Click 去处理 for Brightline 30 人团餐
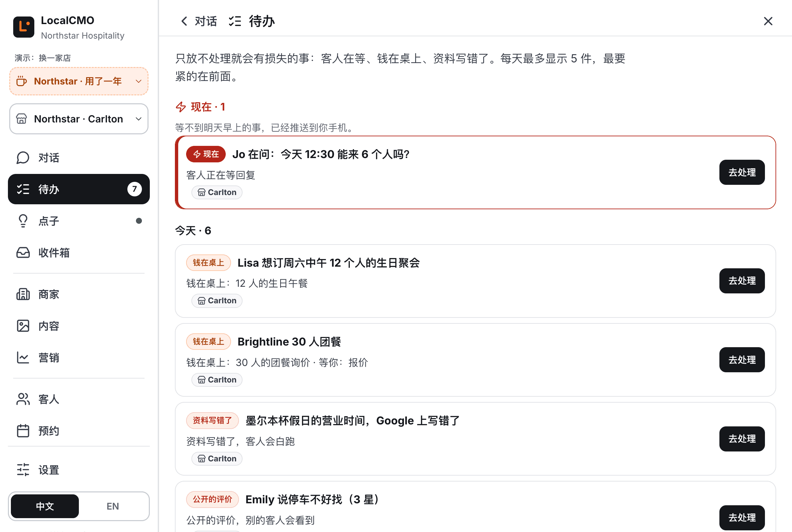 click(x=742, y=360)
